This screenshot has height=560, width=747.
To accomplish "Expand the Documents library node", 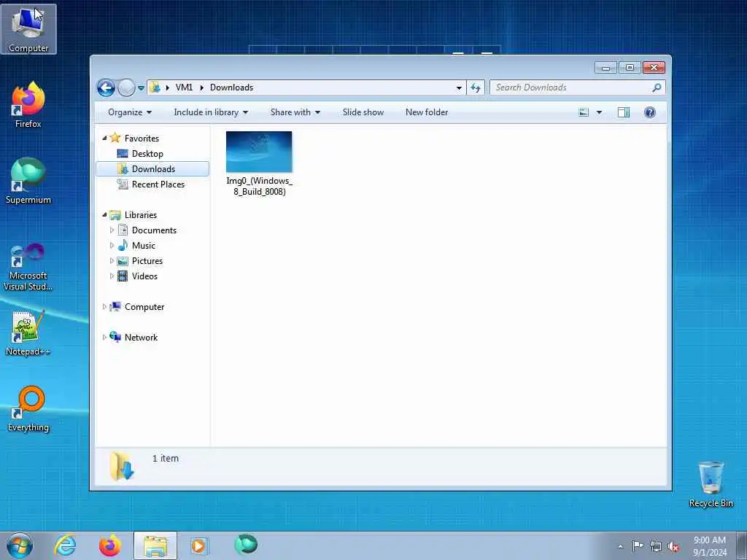I will click(112, 230).
